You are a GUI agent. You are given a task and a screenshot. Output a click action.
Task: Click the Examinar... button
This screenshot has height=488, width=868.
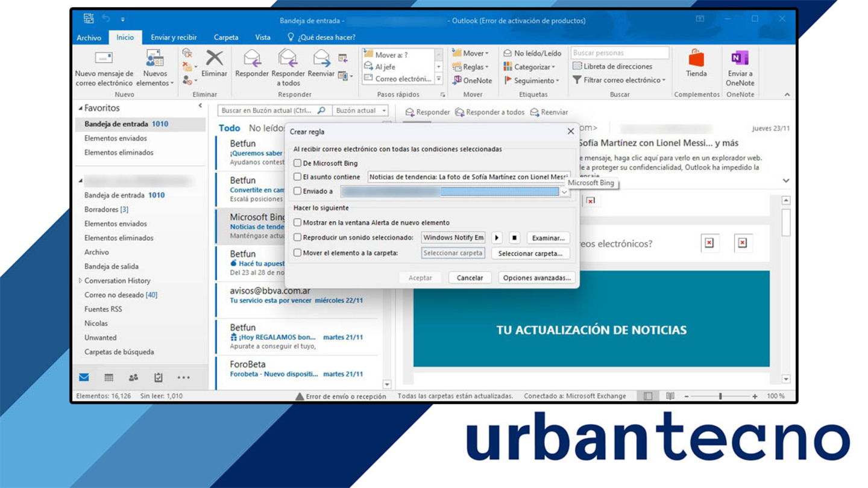tap(548, 238)
